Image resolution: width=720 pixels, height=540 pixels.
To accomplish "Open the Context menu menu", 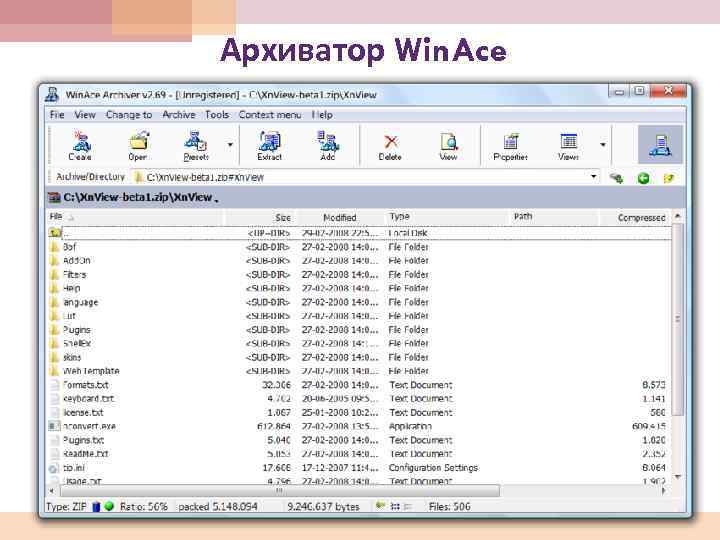I will tap(270, 115).
